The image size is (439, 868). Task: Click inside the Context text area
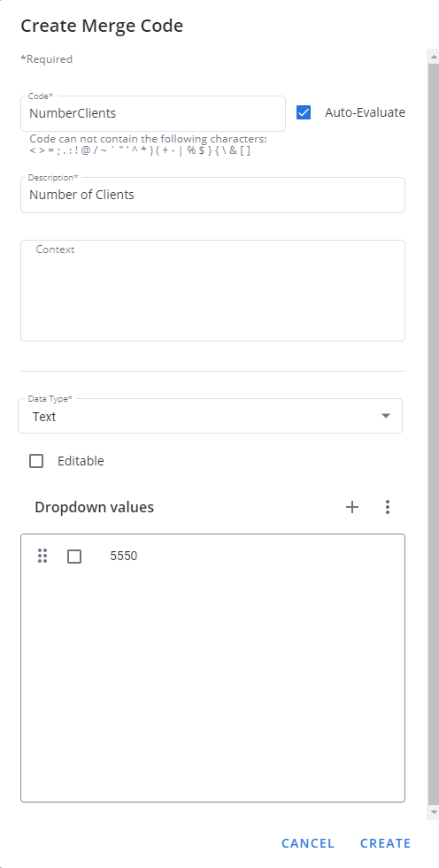(212, 290)
